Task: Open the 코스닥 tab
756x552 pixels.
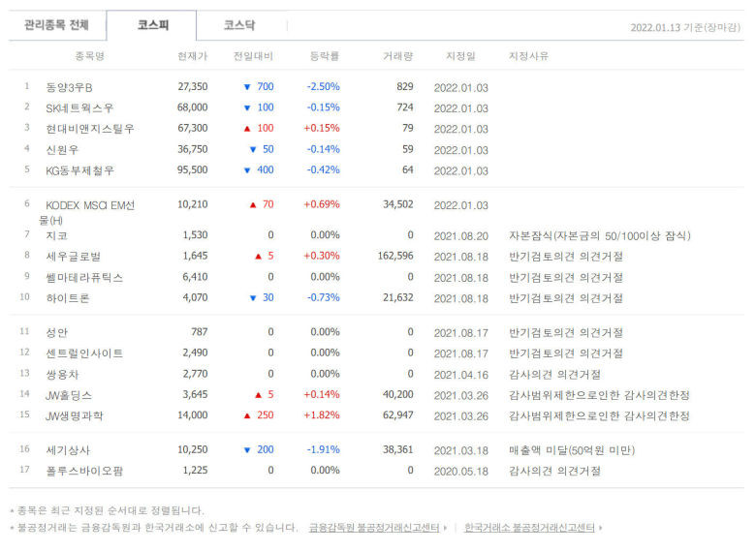Action: pos(239,25)
